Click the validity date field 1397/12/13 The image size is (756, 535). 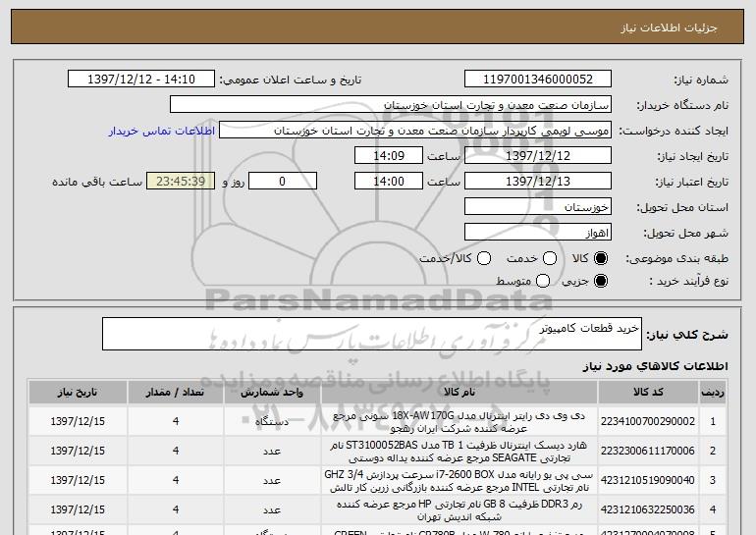pyautogui.click(x=538, y=182)
